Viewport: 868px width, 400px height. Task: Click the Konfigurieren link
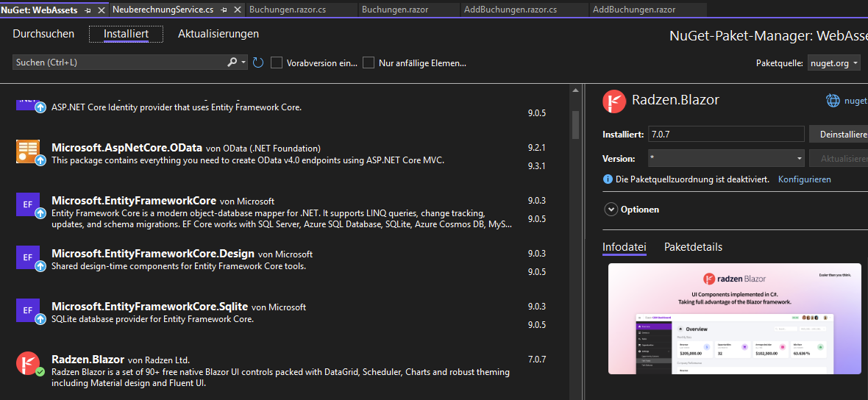(x=804, y=179)
